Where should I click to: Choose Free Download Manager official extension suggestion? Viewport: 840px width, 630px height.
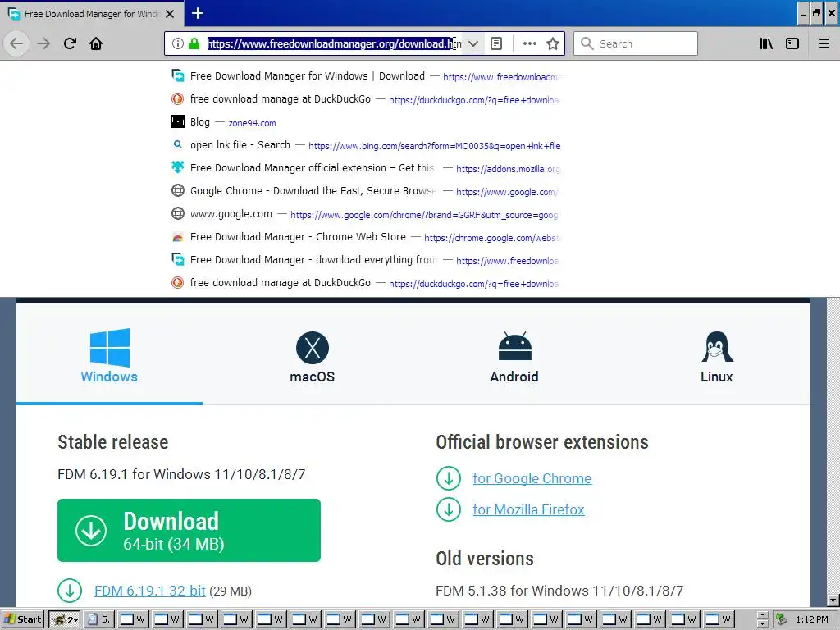pyautogui.click(x=366, y=168)
